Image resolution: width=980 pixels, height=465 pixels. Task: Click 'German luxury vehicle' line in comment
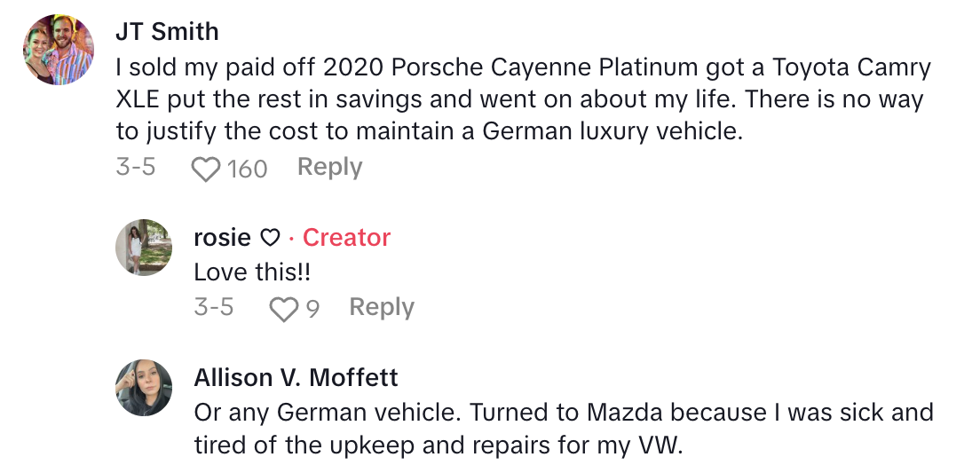point(426,132)
